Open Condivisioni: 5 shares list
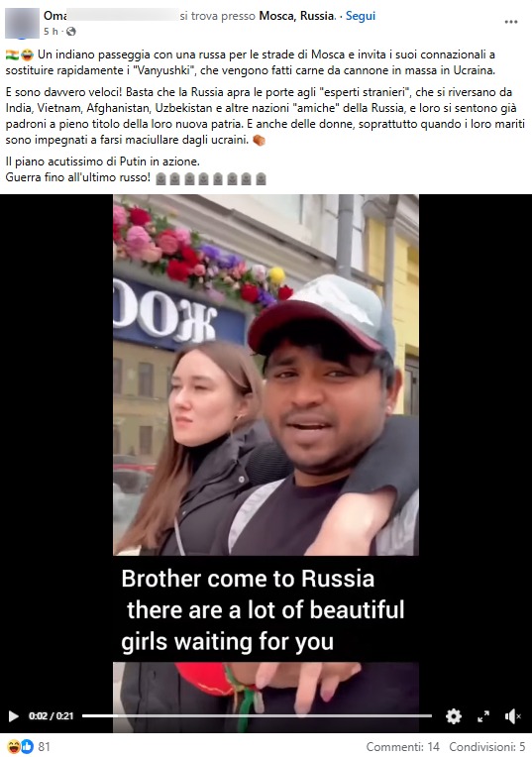 pos(487,747)
